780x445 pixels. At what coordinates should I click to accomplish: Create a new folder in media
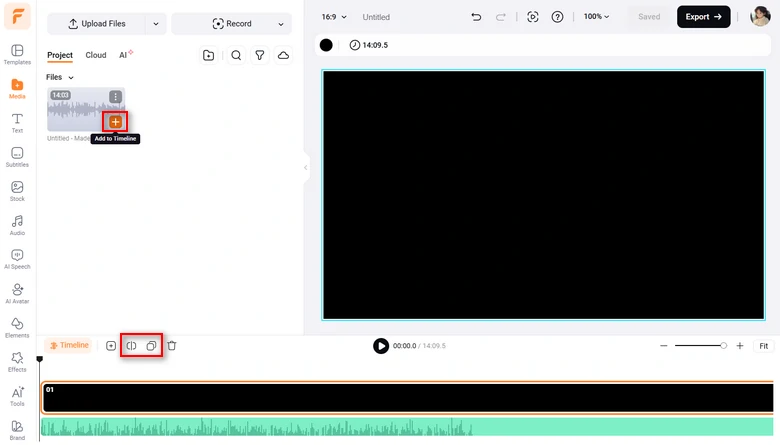[208, 55]
